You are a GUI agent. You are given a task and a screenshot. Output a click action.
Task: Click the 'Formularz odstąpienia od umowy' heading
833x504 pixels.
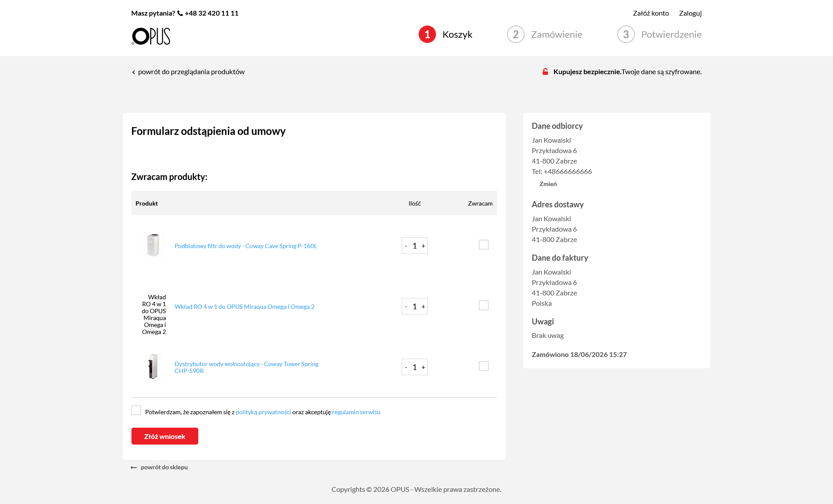pyautogui.click(x=208, y=131)
